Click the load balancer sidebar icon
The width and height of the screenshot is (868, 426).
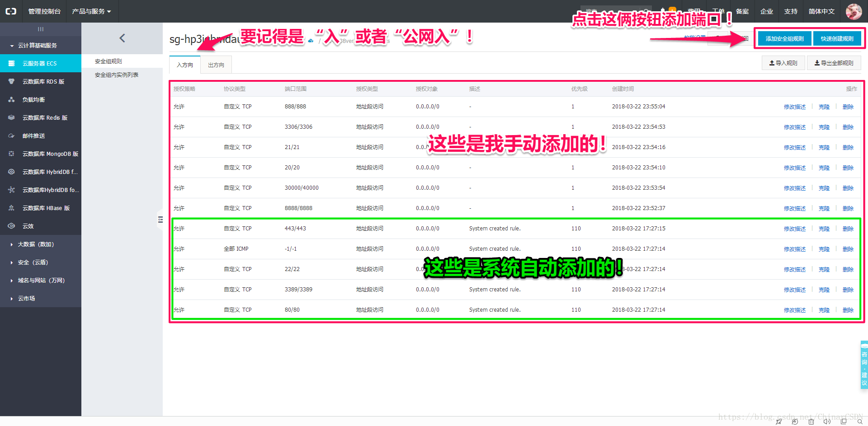[x=11, y=100]
